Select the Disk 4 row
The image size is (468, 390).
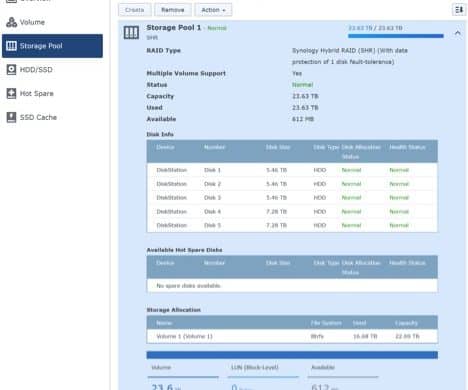tap(292, 211)
